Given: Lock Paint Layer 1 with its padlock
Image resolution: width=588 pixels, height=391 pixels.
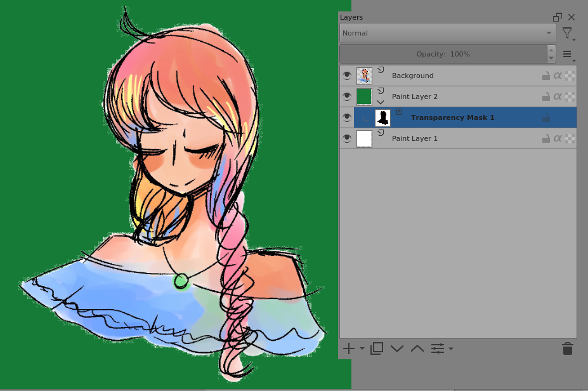Looking at the screenshot, I should (x=546, y=139).
